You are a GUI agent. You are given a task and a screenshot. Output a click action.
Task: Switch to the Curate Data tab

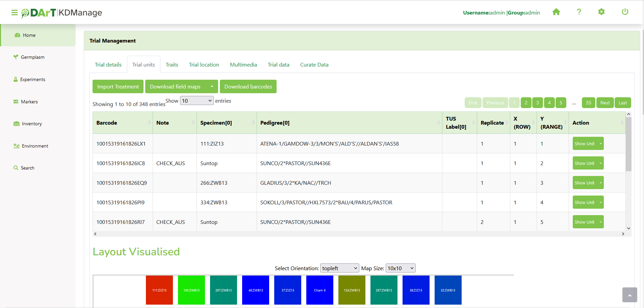[x=314, y=65]
